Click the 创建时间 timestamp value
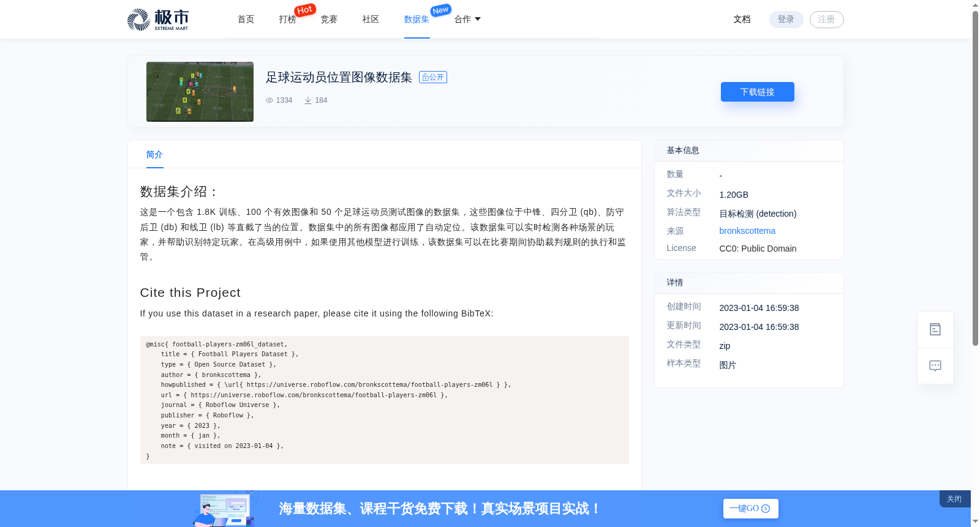The image size is (980, 527). tap(759, 308)
